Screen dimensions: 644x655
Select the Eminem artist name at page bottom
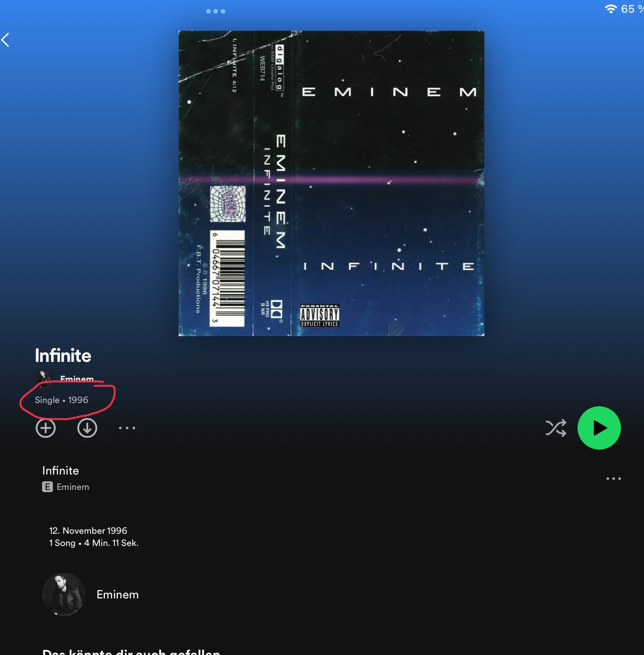coord(118,594)
